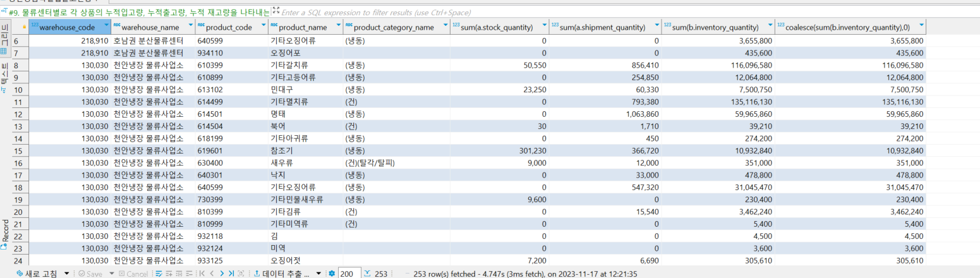Switch to the 텍스트 text view tab
Image resolution: width=980 pixels, height=278 pixels.
pyautogui.click(x=5, y=78)
